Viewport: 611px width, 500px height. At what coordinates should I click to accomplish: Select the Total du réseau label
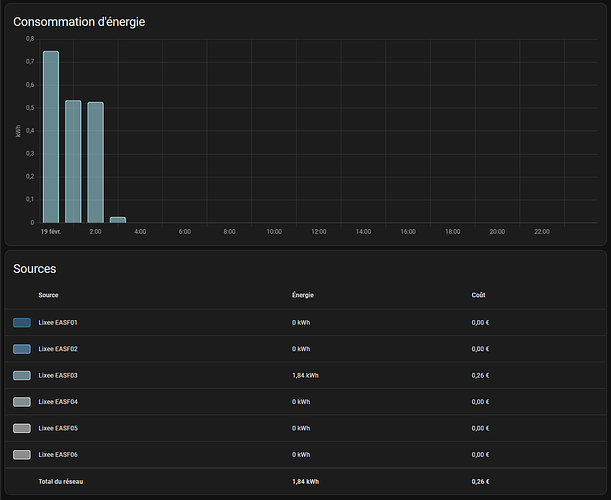(61, 482)
